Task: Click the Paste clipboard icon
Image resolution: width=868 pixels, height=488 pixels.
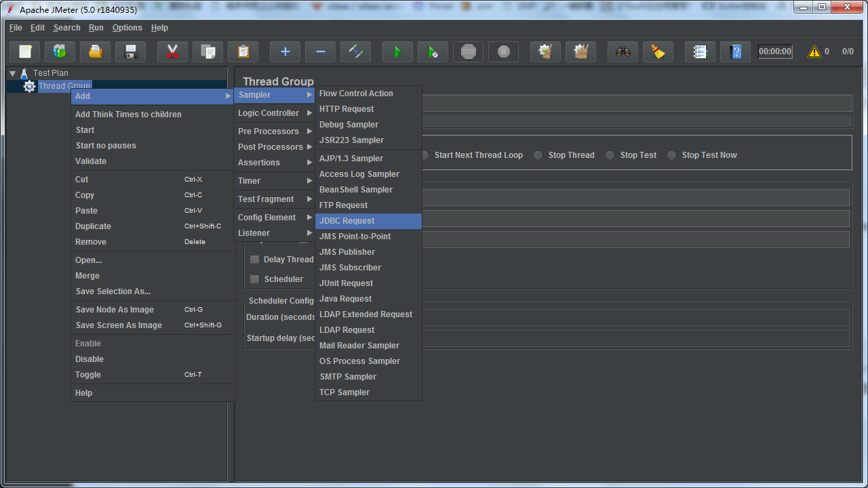Action: click(x=243, y=52)
